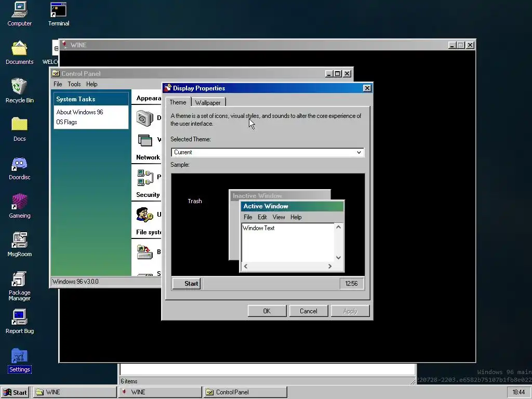Click the sample scroll up arrow in preview
Image resolution: width=532 pixels, height=399 pixels.
(338, 227)
